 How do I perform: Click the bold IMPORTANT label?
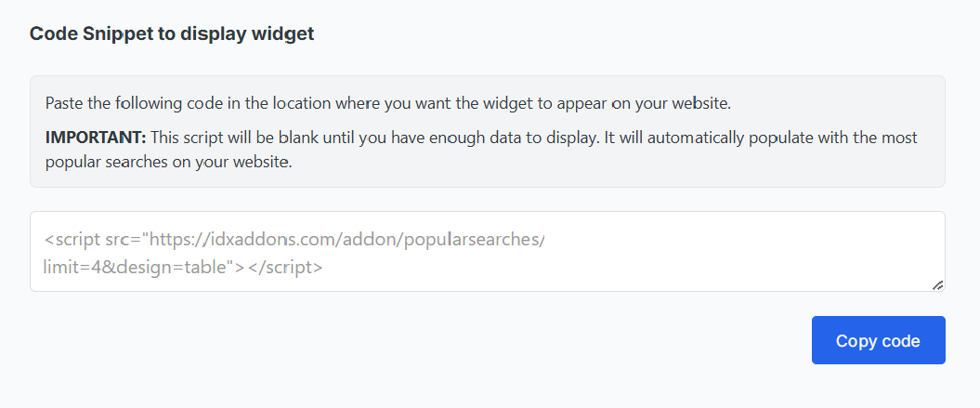[96, 138]
